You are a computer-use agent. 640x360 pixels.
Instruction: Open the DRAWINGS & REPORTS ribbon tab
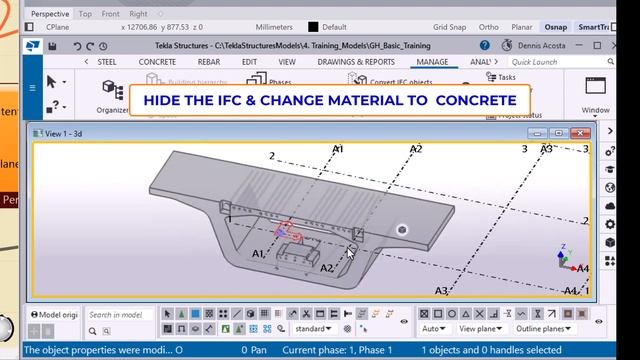356,62
